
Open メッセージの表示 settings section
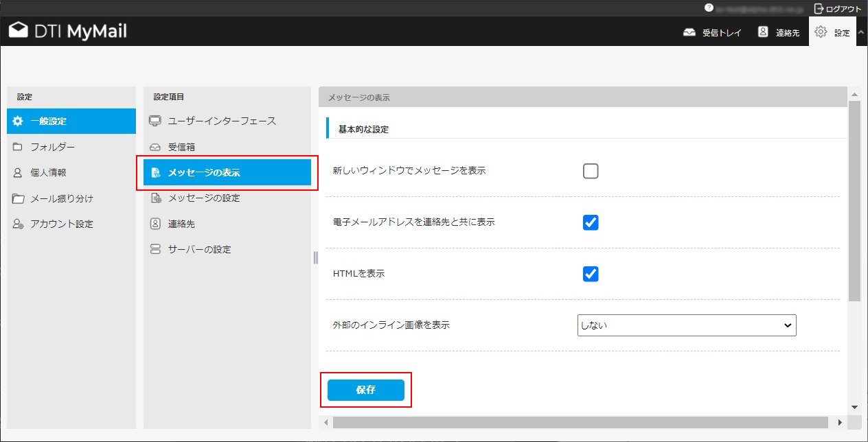coord(227,172)
